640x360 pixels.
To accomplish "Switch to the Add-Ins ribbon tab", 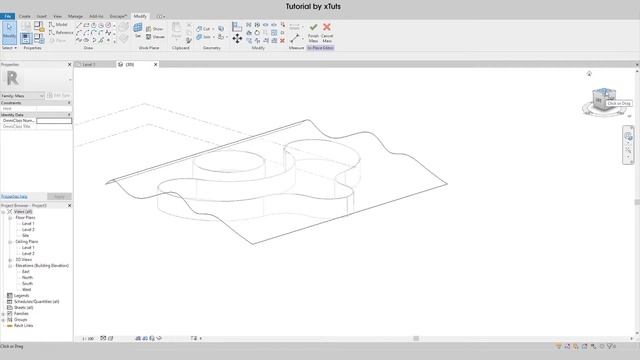I will tap(96, 16).
